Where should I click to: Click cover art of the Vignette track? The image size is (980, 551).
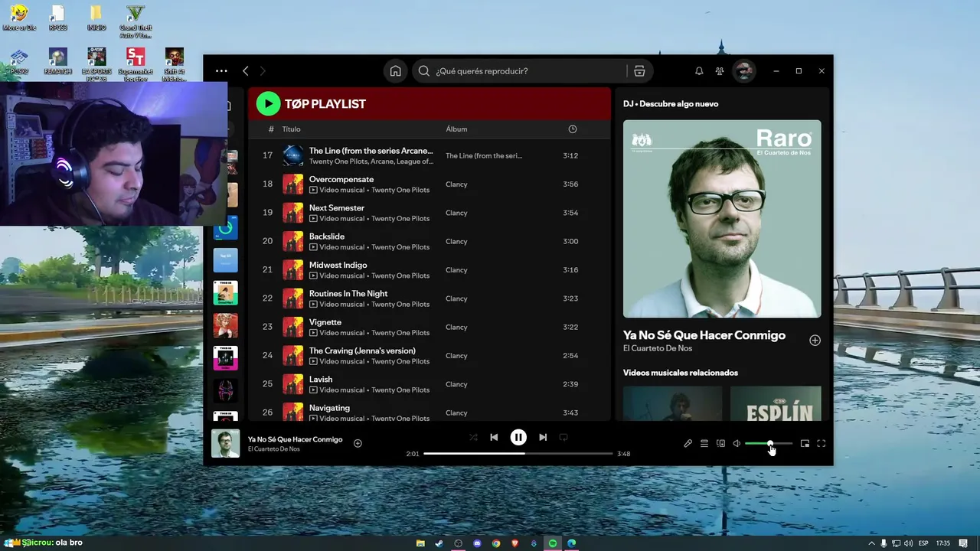[293, 327]
